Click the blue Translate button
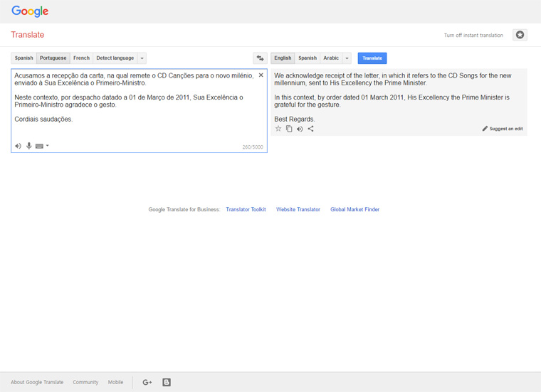 point(372,58)
